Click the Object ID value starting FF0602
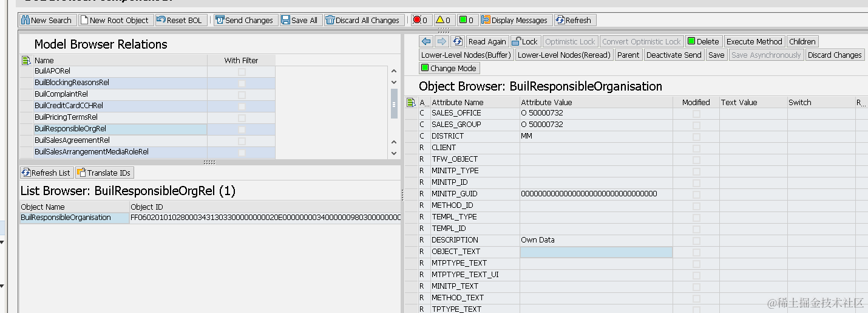Image resolution: width=868 pixels, height=313 pixels. 265,217
